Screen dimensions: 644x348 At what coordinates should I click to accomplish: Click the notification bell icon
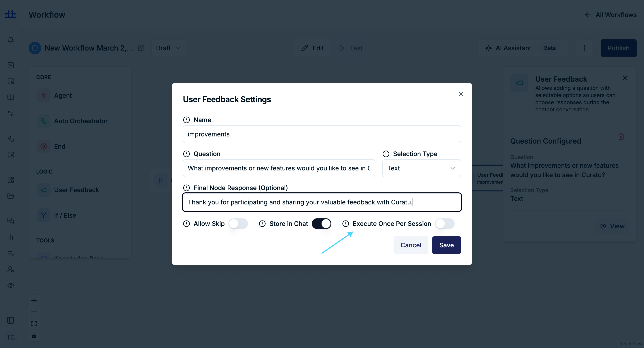[11, 40]
